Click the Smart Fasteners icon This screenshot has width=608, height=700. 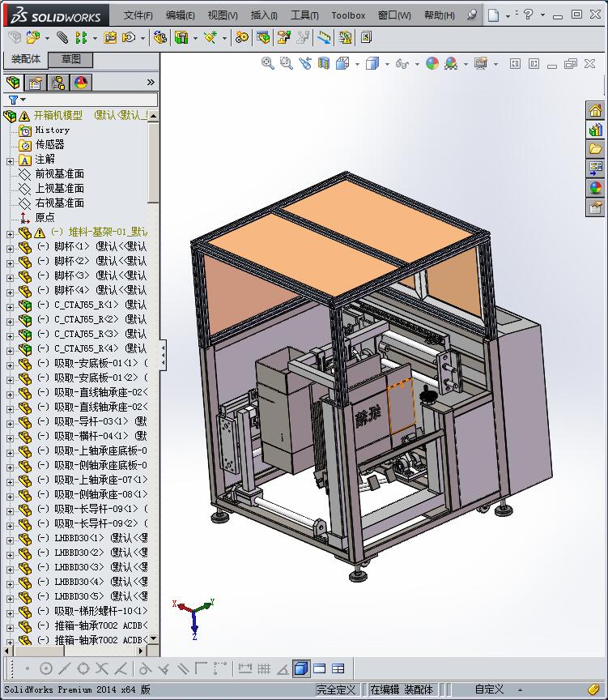110,37
